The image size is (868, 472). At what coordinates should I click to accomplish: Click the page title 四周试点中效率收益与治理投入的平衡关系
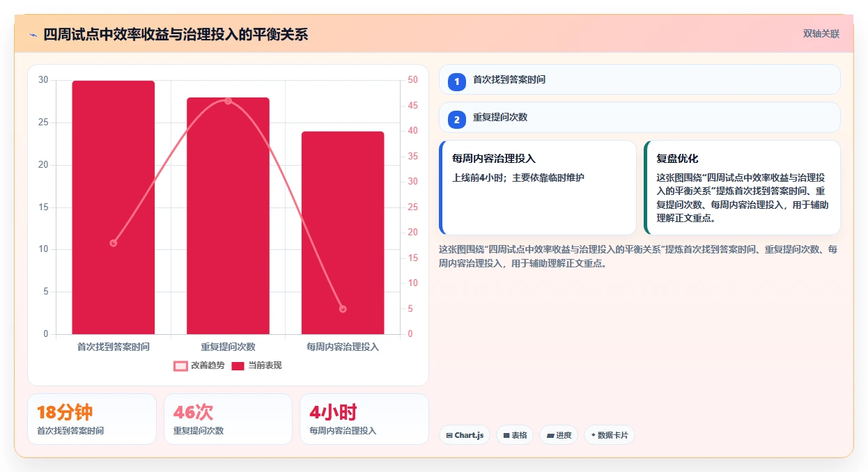click(176, 35)
